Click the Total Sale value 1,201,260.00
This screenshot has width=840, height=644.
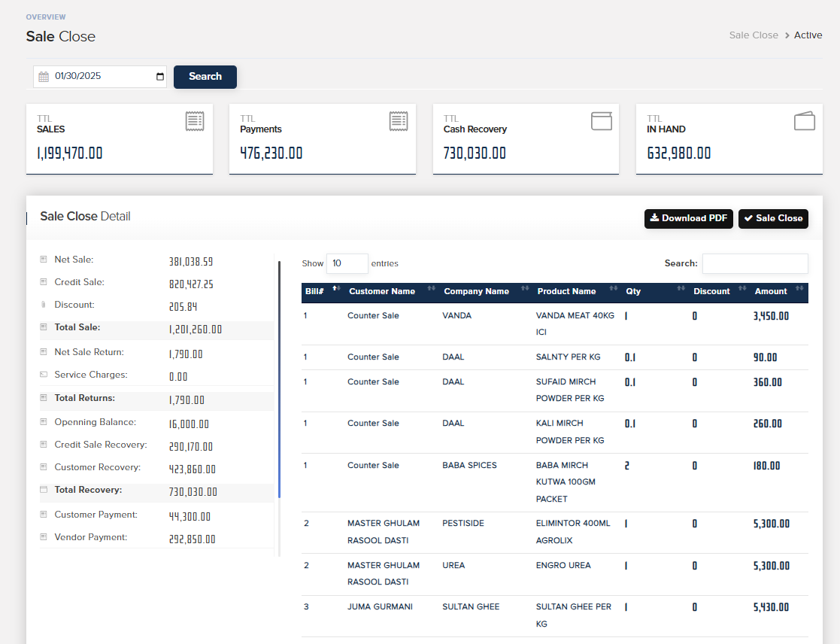pyautogui.click(x=196, y=330)
